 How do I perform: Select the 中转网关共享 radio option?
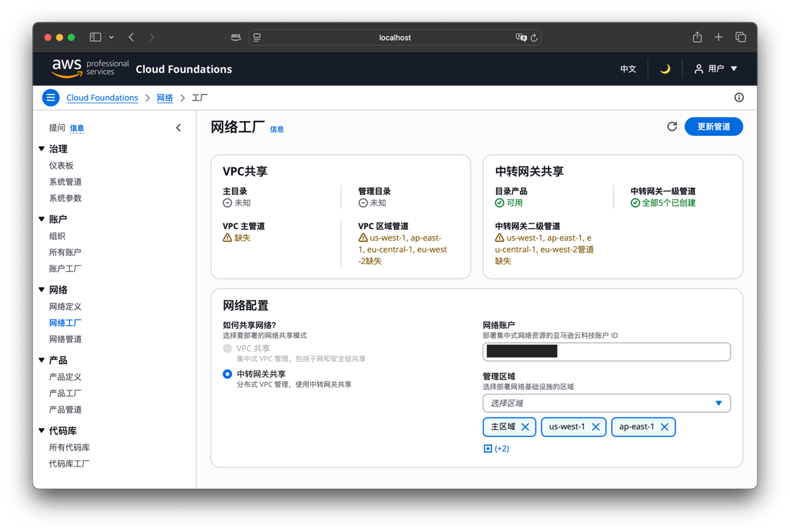[x=227, y=374]
